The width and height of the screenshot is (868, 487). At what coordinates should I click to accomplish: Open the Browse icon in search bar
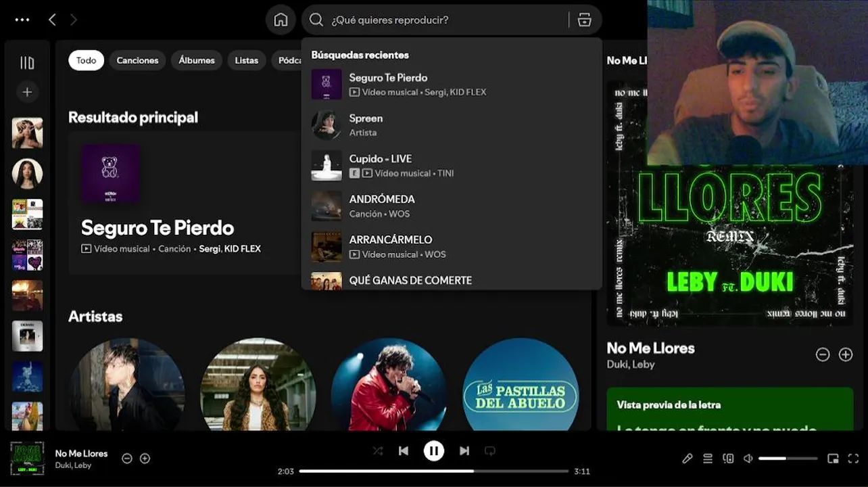[585, 20]
